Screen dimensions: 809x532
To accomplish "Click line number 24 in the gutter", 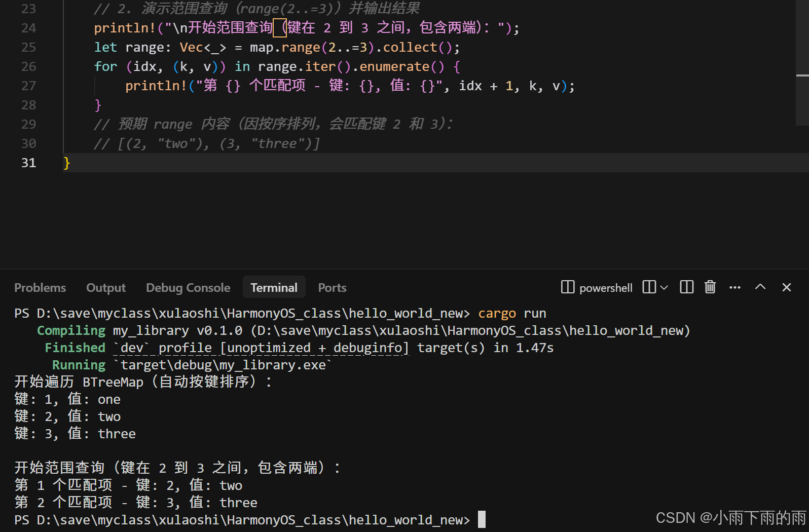I will click(x=29, y=28).
